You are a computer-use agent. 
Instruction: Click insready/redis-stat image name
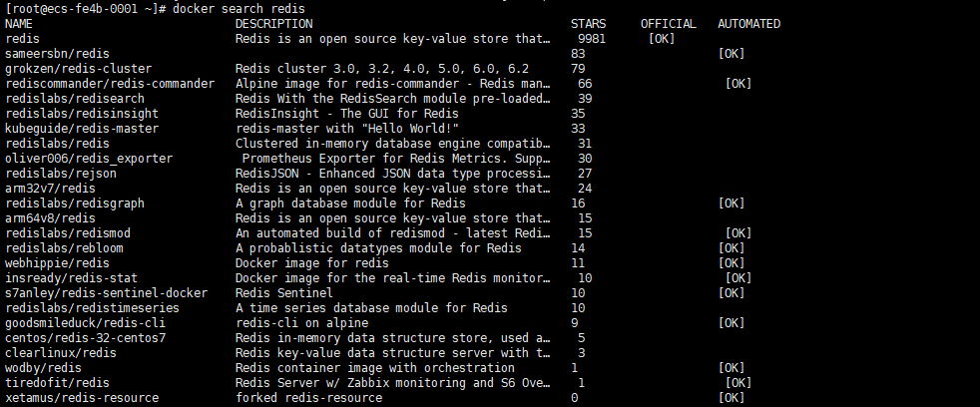(x=71, y=278)
